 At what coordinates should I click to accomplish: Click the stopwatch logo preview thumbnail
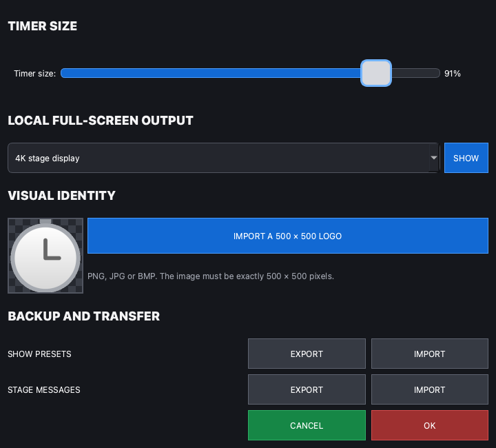(45, 256)
